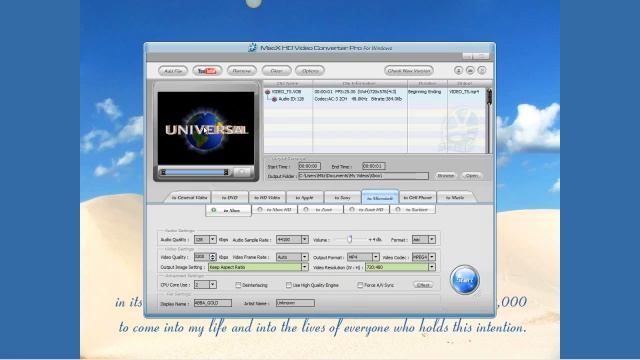
Task: Click the Output Folder path field
Action: coord(363,176)
